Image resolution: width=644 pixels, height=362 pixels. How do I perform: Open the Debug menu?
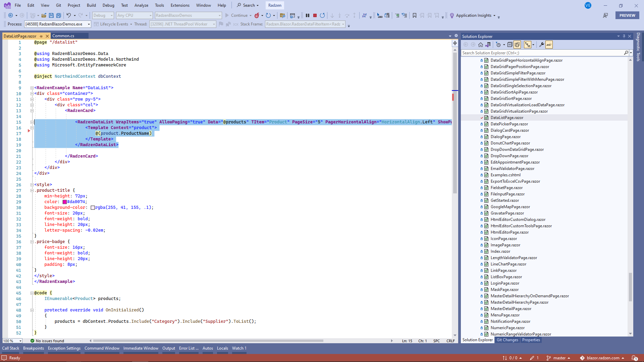[108, 5]
